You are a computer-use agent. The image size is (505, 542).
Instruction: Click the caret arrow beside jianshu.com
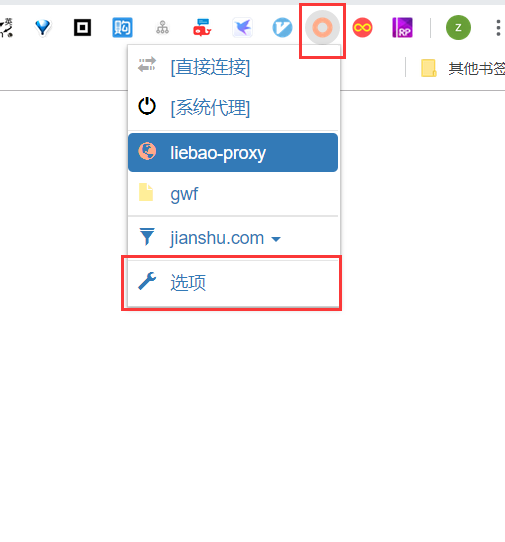click(276, 239)
